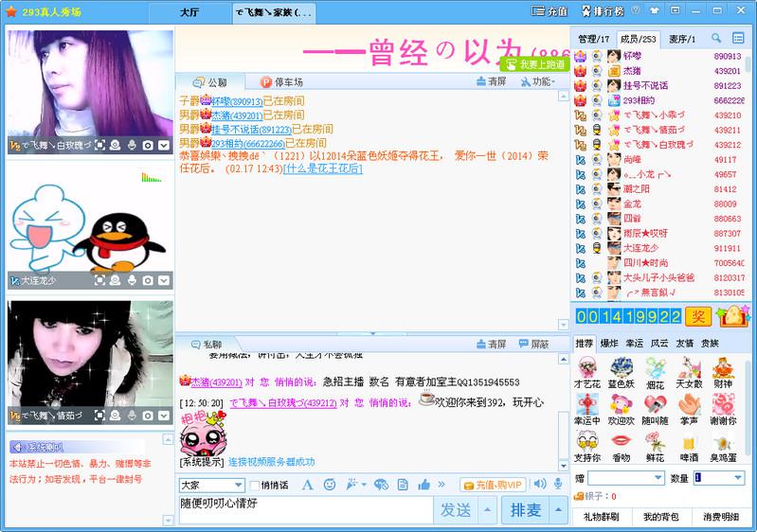Search members with magnifier icon
The width and height of the screenshot is (757, 532).
tap(716, 38)
